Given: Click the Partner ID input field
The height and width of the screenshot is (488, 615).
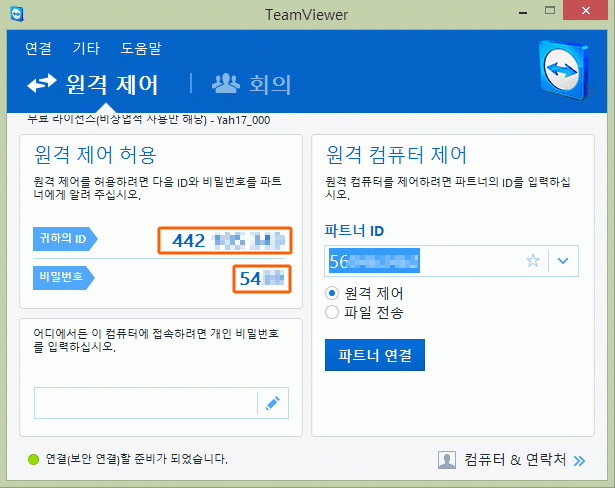Looking at the screenshot, I should 420,261.
